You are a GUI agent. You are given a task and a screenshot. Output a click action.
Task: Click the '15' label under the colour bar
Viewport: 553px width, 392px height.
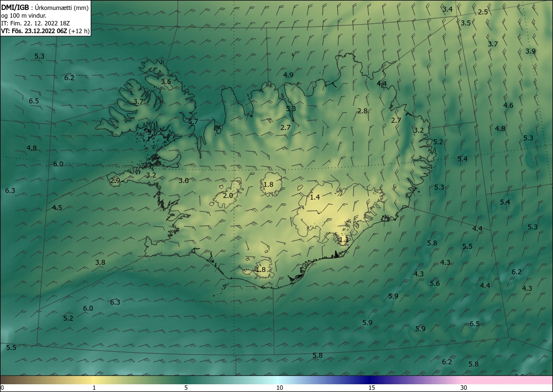[372, 388]
